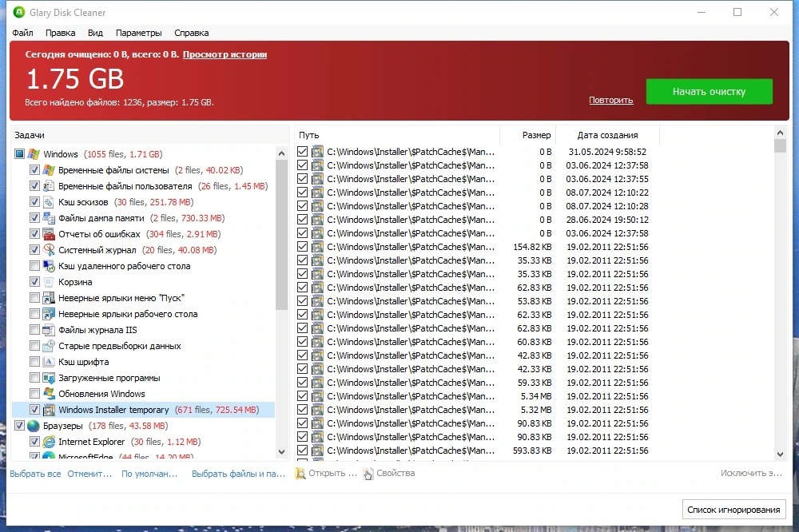Click the Кэш удаленного рабочего стола icon

49,266
